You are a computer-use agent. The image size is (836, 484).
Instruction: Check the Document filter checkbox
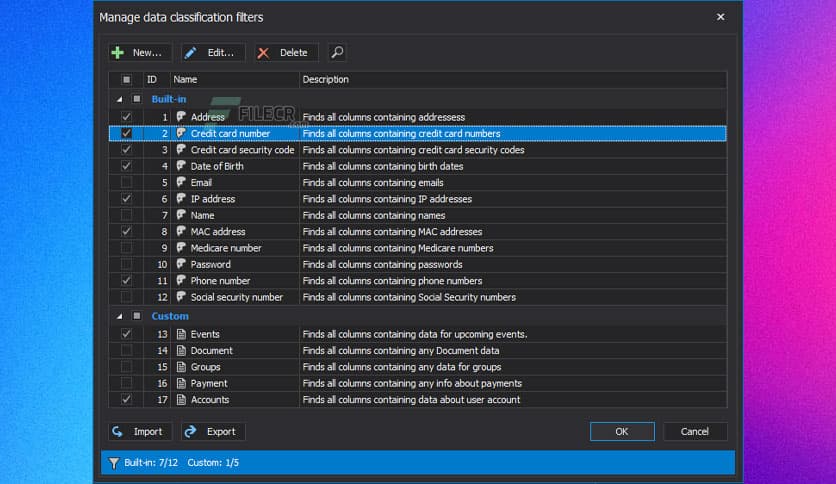pyautogui.click(x=126, y=350)
